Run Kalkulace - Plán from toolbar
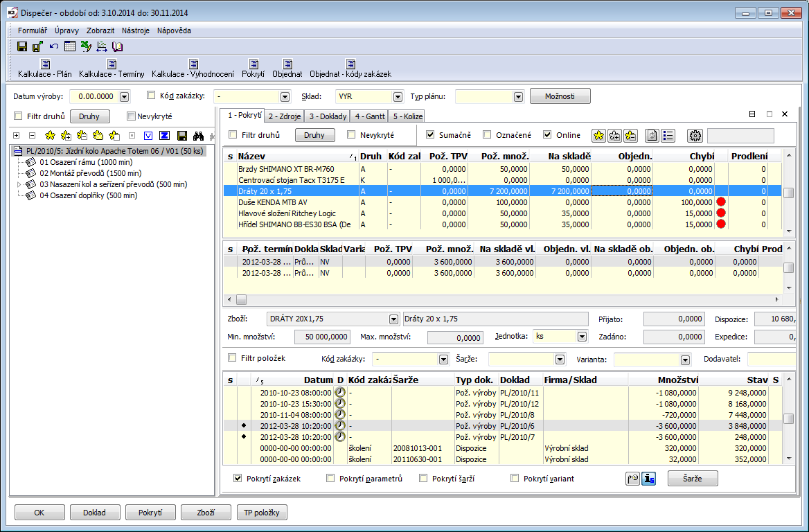Image resolution: width=809 pixels, height=532 pixels. 44,69
